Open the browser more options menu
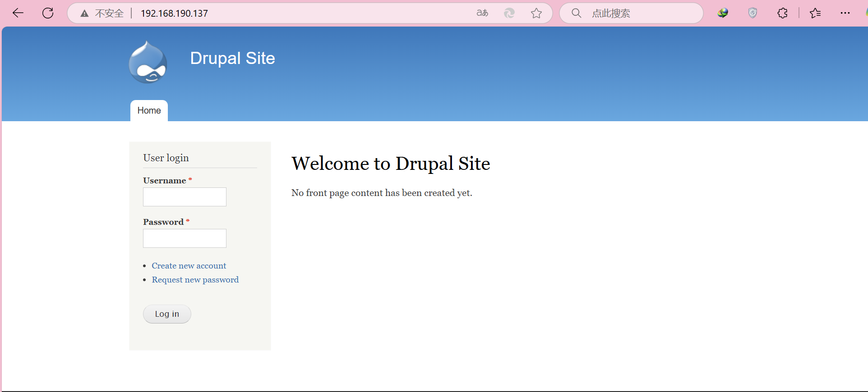Viewport: 868px width, 392px height. pos(845,13)
